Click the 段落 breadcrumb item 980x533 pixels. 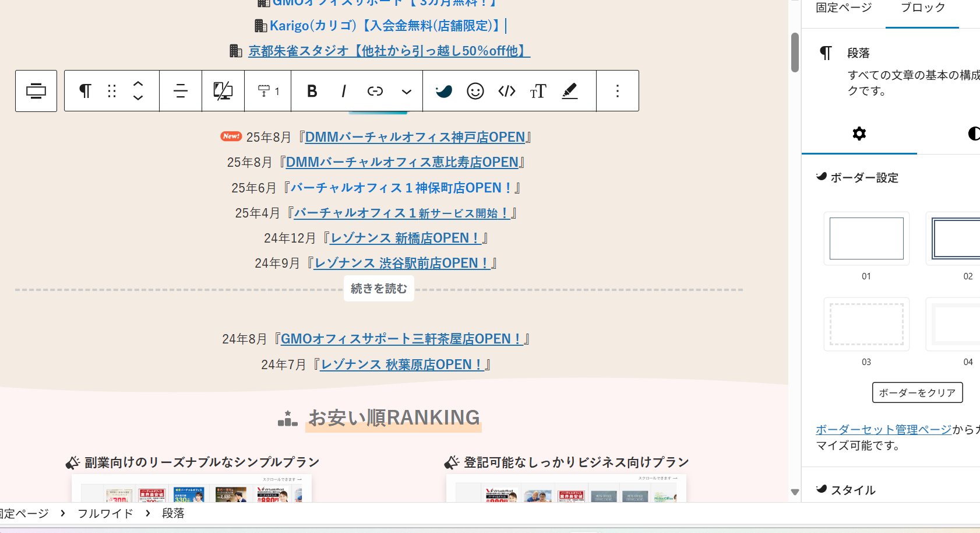[x=173, y=513]
